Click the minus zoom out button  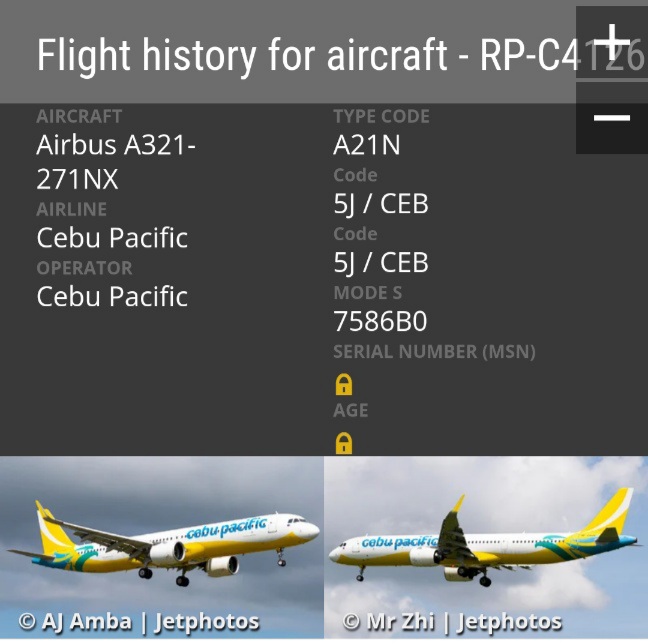(611, 118)
